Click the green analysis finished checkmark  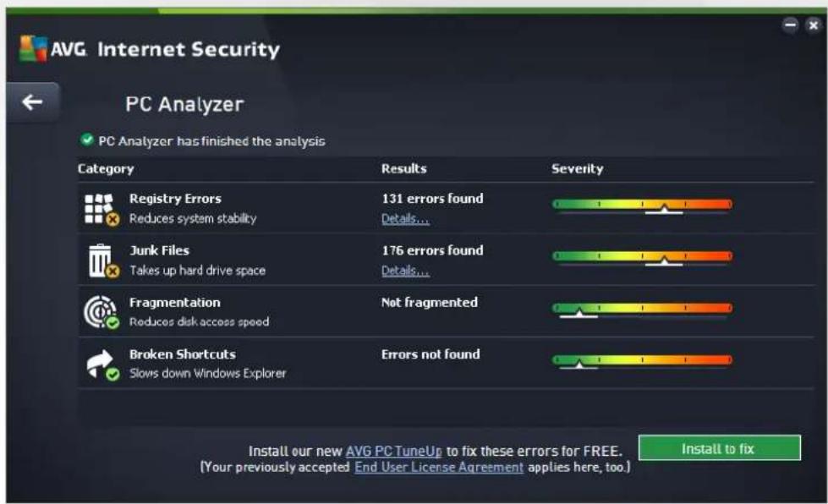pos(87,140)
